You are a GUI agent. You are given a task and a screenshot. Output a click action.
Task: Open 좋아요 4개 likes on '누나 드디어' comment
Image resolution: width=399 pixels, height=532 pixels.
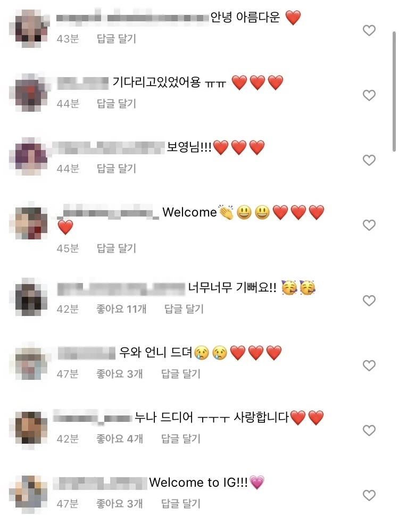coord(119,439)
